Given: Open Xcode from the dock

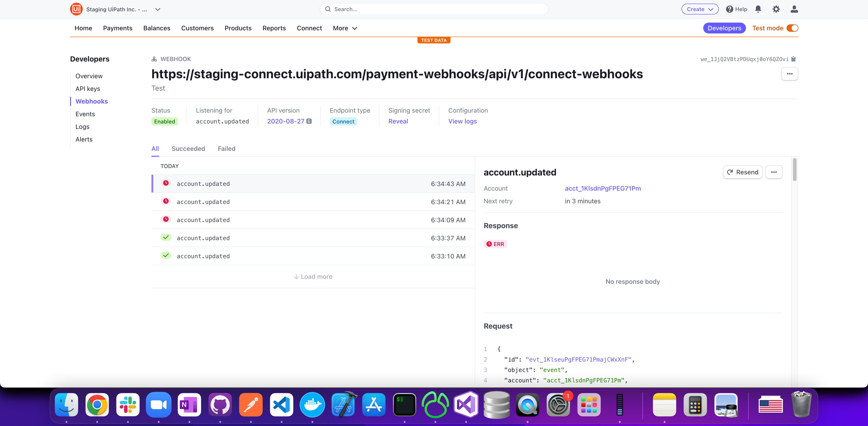Looking at the screenshot, I should click(343, 405).
